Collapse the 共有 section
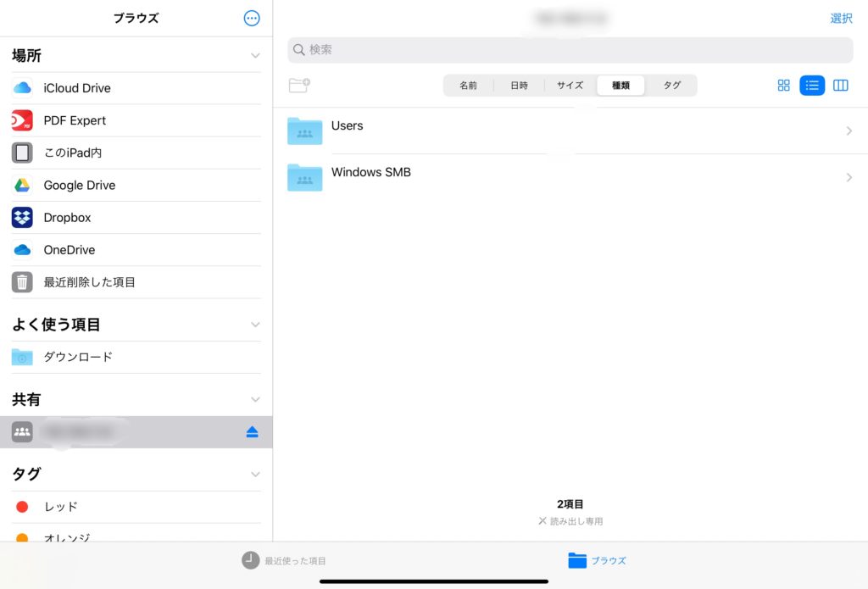 (x=255, y=399)
